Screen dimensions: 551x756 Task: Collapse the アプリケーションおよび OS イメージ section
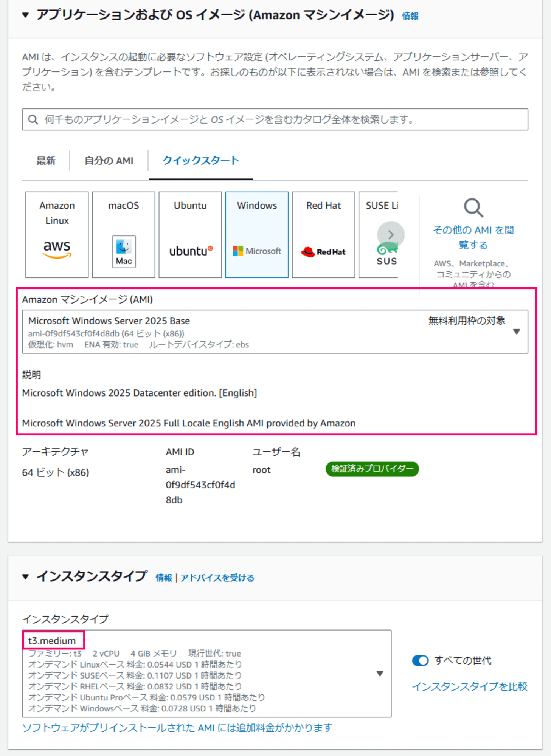25,15
